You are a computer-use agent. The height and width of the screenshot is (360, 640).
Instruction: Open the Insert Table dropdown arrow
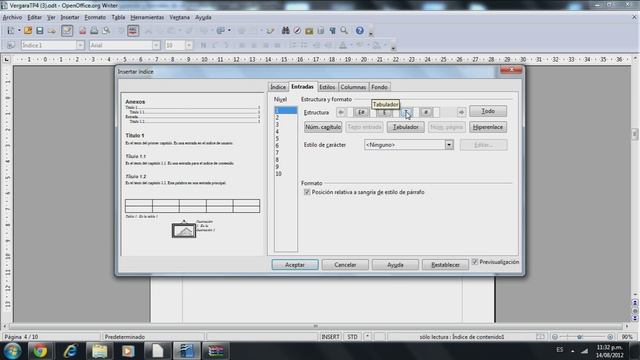[x=229, y=31]
